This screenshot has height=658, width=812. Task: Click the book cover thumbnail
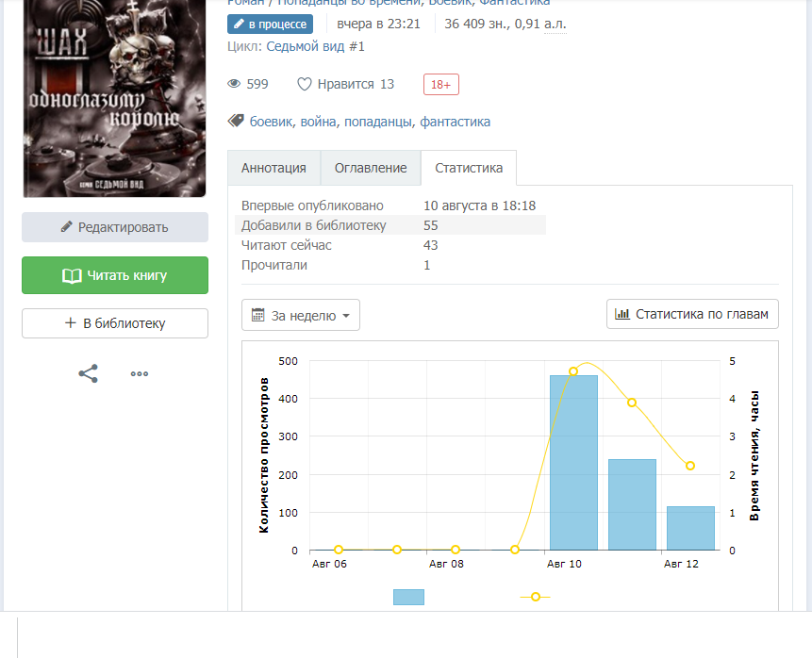(115, 98)
